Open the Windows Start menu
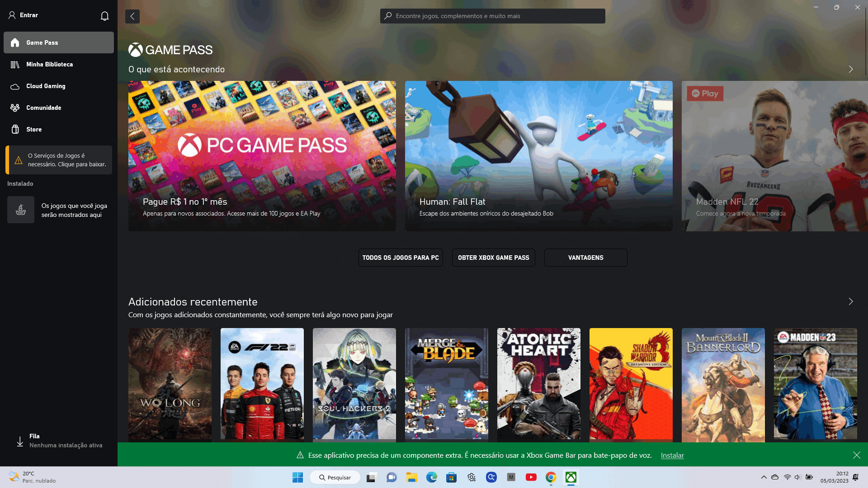Viewport: 868px width, 488px height. (x=298, y=477)
